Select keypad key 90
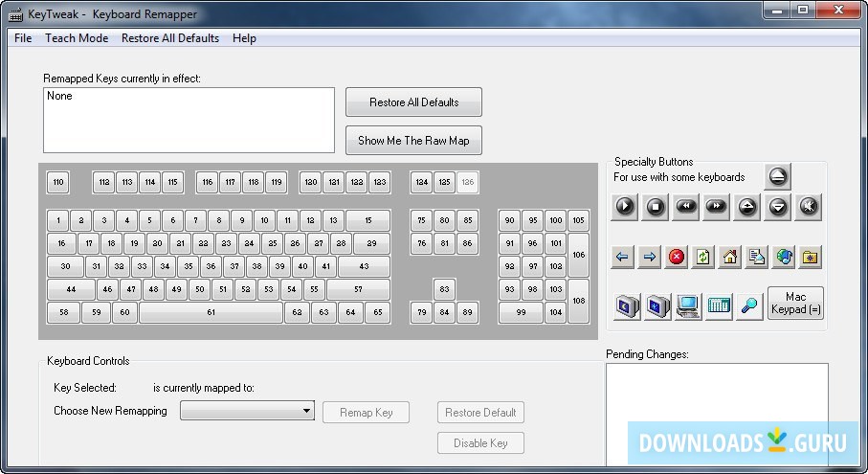Image resolution: width=868 pixels, height=474 pixels. click(510, 220)
